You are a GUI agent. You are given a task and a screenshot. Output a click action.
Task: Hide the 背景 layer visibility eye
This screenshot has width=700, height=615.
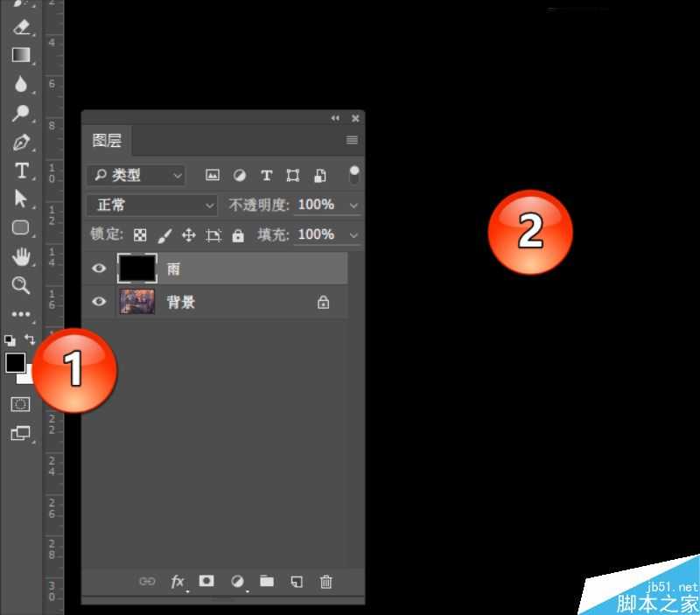pos(98,302)
